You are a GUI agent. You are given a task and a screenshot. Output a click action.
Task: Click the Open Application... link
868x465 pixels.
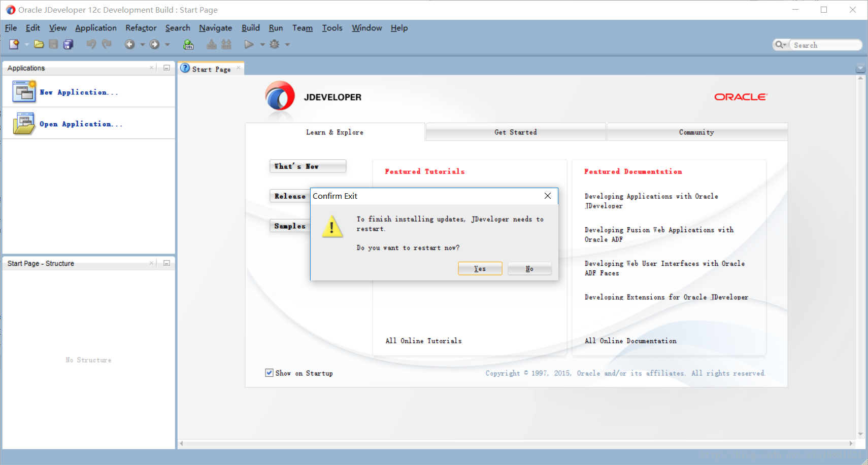pos(81,124)
